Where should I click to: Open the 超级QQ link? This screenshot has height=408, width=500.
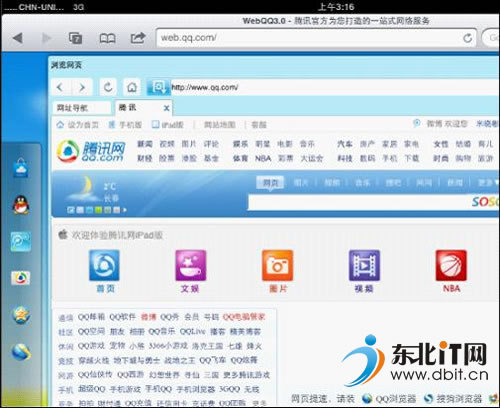pos(91,389)
